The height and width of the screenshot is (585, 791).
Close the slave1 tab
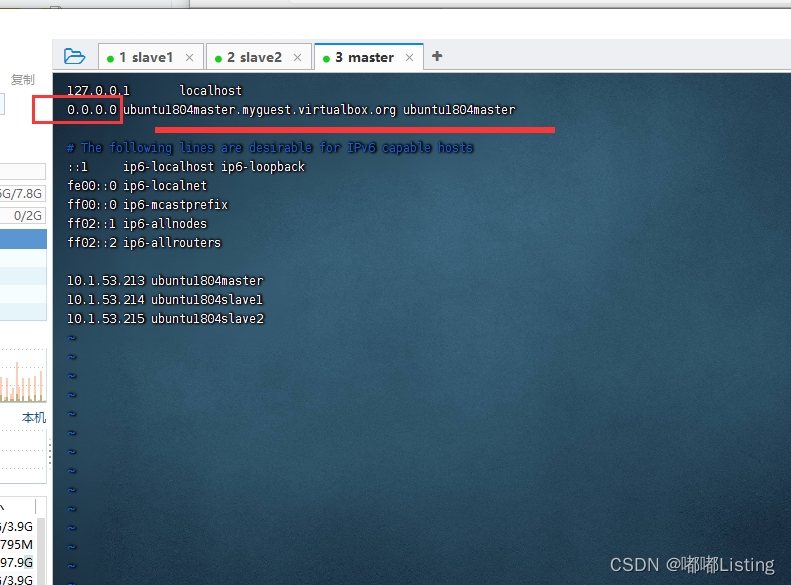coord(190,57)
